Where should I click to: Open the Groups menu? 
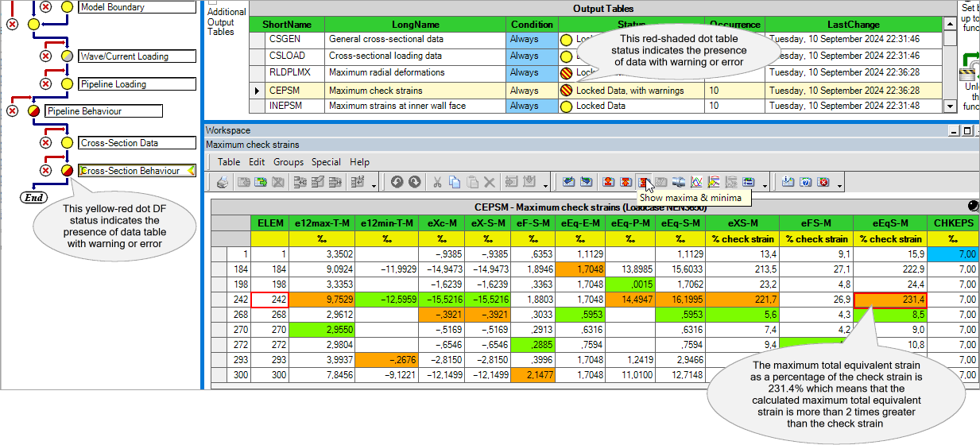pos(289,162)
